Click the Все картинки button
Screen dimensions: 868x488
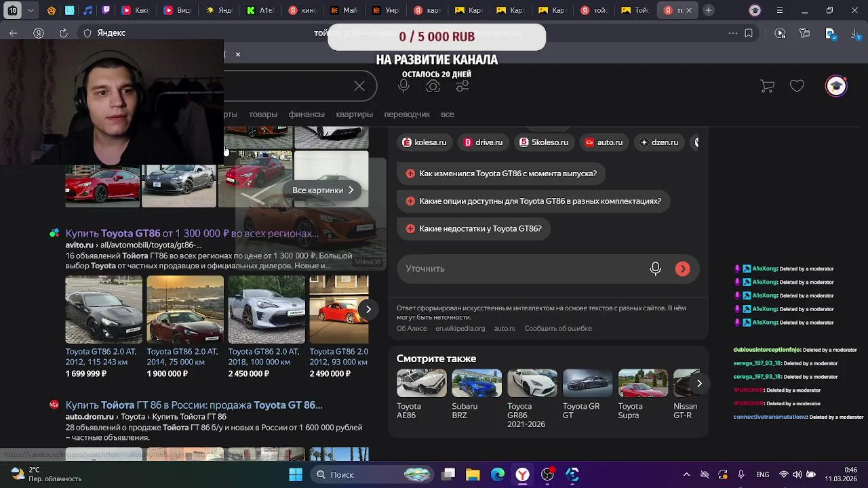point(323,190)
